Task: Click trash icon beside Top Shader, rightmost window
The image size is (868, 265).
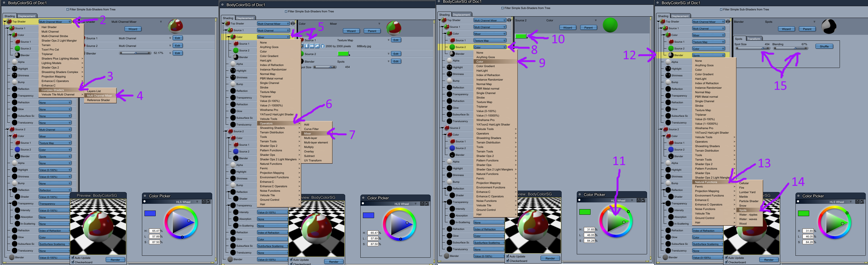Action: point(728,22)
